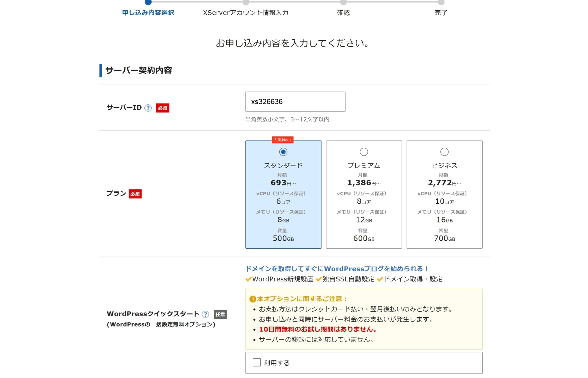588x378 pixels.
Task: Click the checkmark beside WordPress新規設置
Action: (x=248, y=279)
